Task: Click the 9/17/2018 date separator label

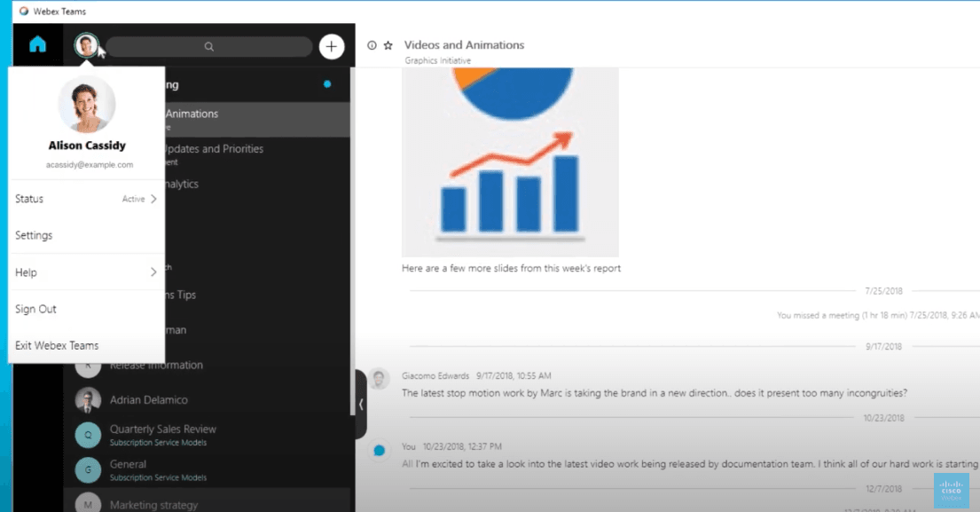Action: [883, 346]
